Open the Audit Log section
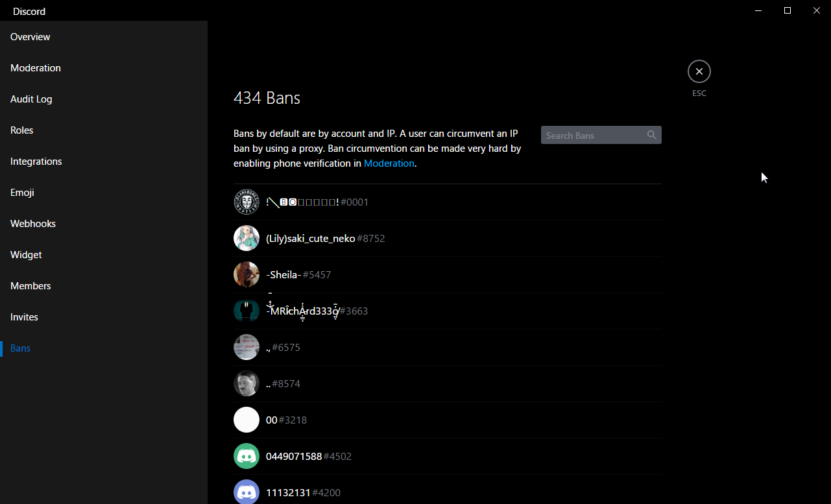The height and width of the screenshot is (504, 831). 104,99
